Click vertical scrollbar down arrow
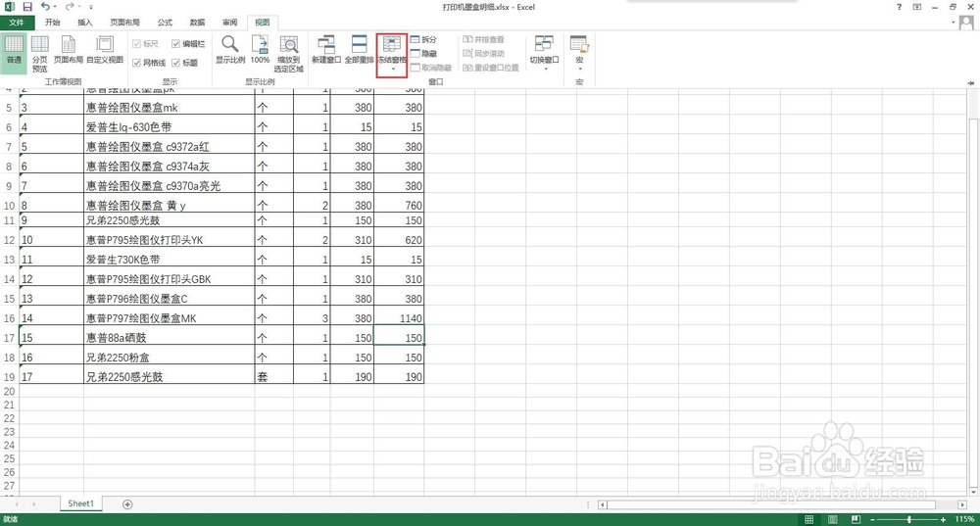Image resolution: width=980 pixels, height=526 pixels. (x=973, y=492)
